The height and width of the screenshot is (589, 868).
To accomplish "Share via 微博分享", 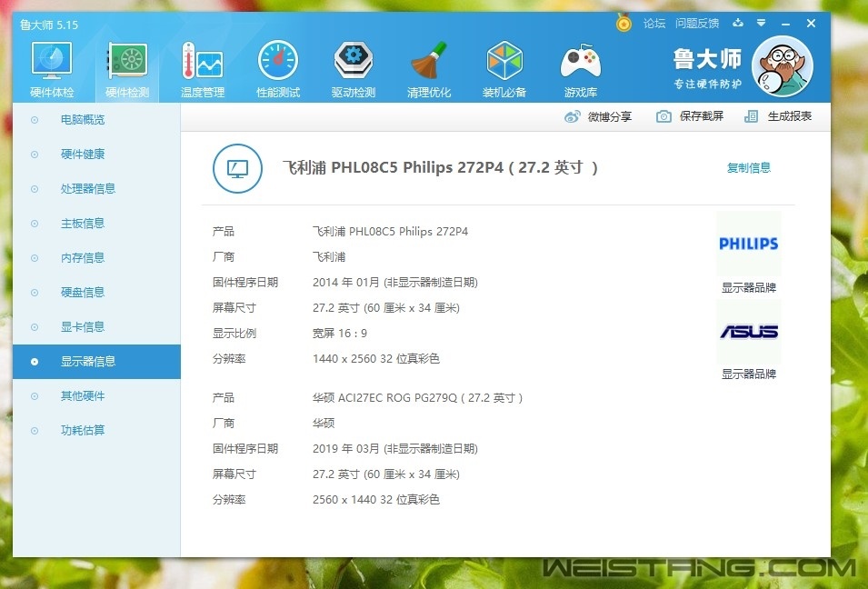I will (x=598, y=116).
